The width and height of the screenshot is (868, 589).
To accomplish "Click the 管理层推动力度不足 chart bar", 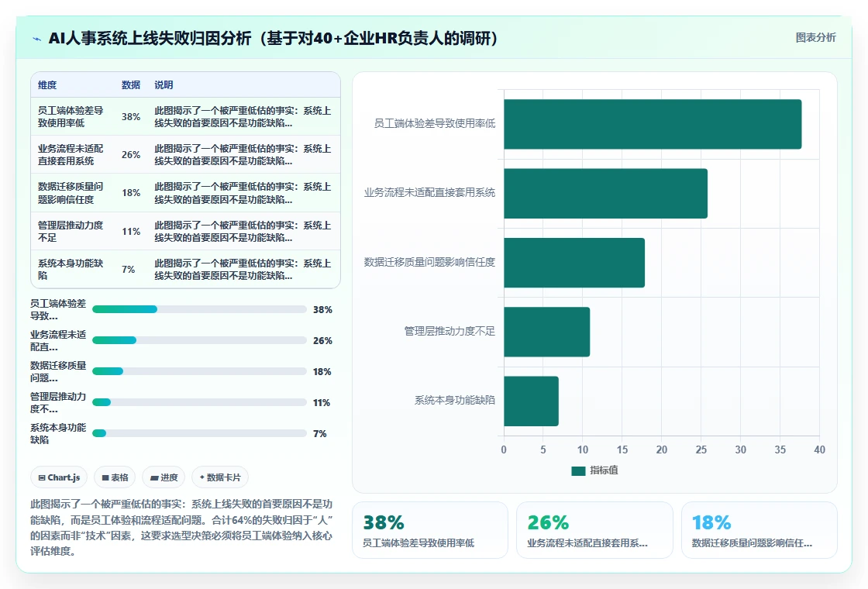I will click(x=547, y=332).
